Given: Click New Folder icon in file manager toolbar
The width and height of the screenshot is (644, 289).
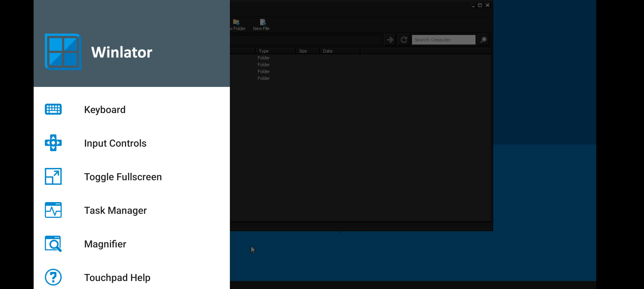Looking at the screenshot, I should tap(238, 25).
